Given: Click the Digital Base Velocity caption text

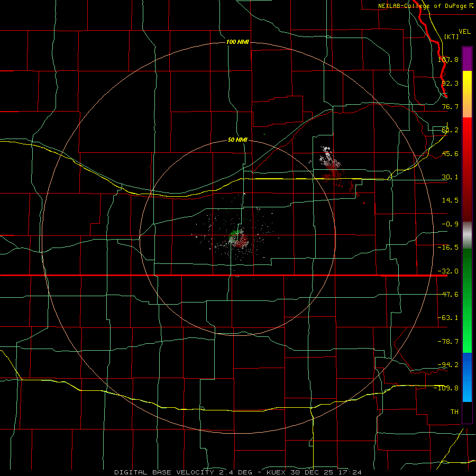Looking at the screenshot, I should point(237,472).
